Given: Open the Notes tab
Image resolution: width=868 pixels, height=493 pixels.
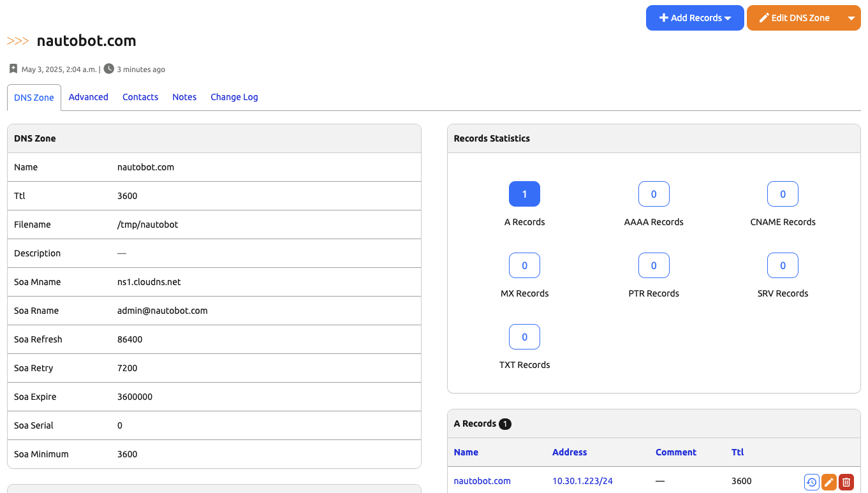Looking at the screenshot, I should [x=184, y=97].
